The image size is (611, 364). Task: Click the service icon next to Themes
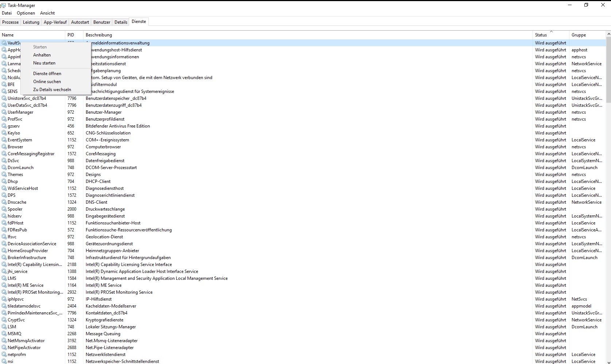coord(4,175)
